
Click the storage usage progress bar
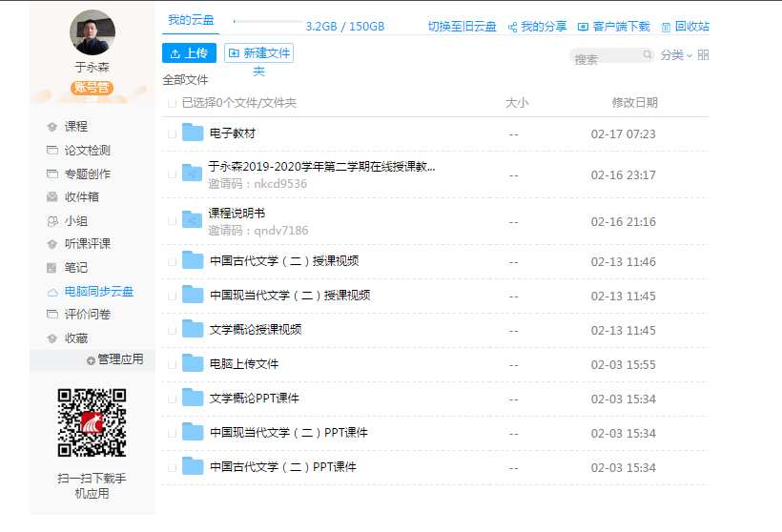(266, 21)
